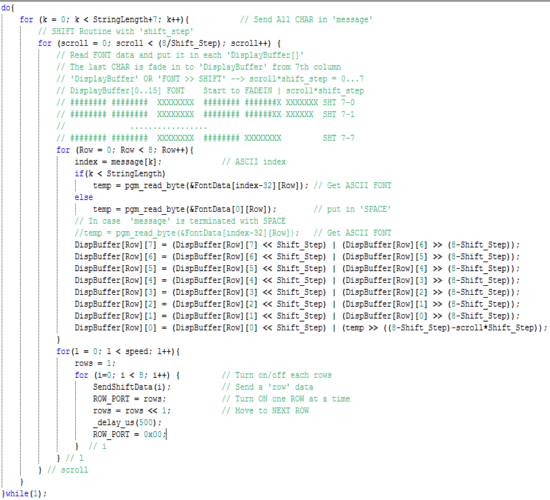
Task: Click line assigning 'DispBuffer[Row][0]'
Action: [311, 328]
